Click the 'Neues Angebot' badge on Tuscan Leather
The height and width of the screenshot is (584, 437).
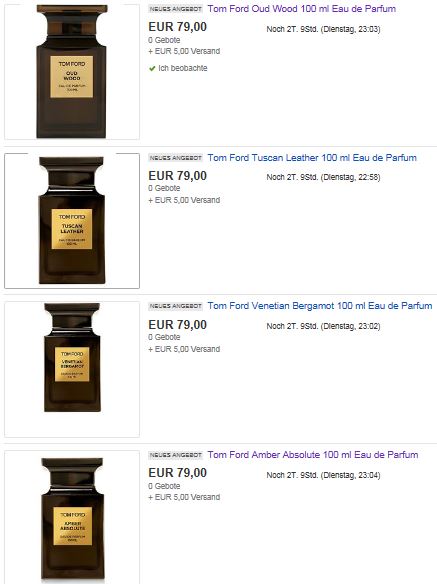175,158
